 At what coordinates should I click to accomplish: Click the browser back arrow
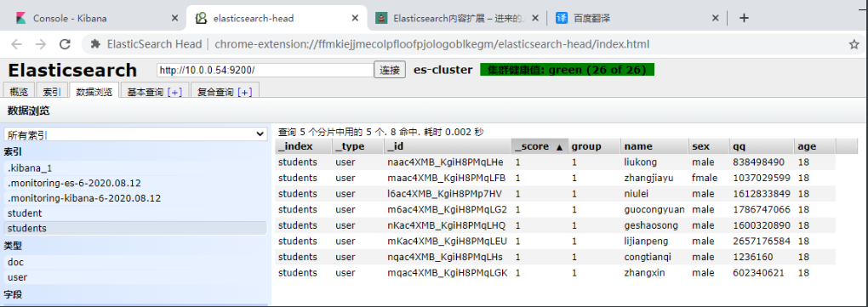tap(17, 44)
